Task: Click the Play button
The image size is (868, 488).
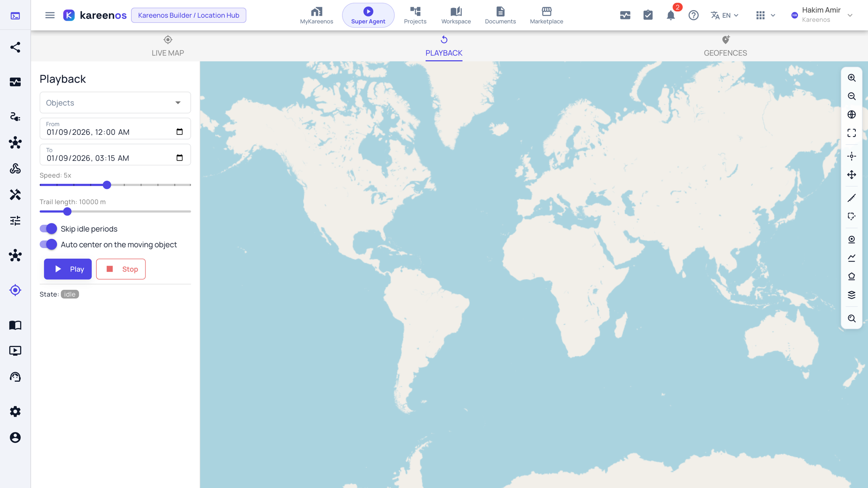Action: pos(68,269)
